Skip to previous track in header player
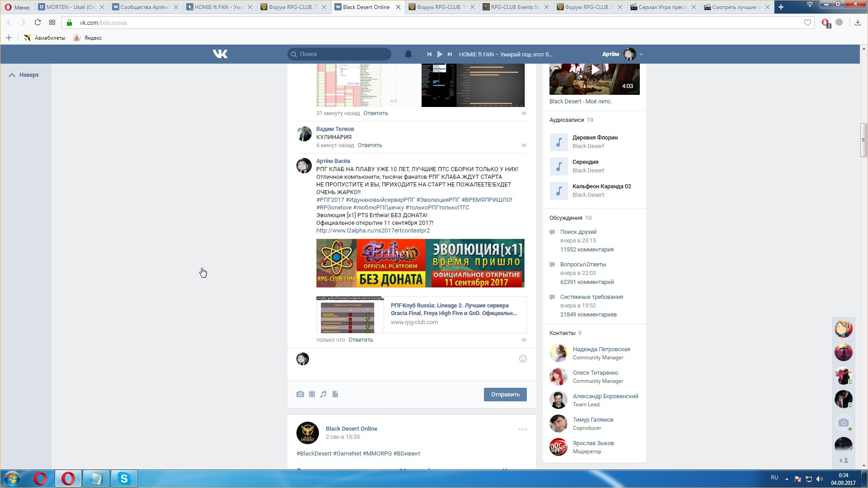The height and width of the screenshot is (488, 868). pyautogui.click(x=429, y=54)
